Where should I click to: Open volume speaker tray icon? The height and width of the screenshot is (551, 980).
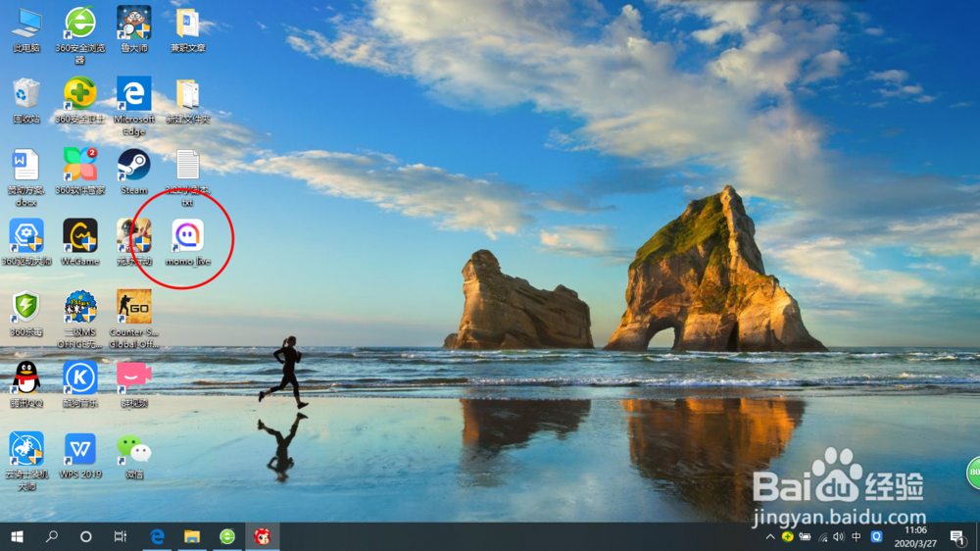(839, 536)
